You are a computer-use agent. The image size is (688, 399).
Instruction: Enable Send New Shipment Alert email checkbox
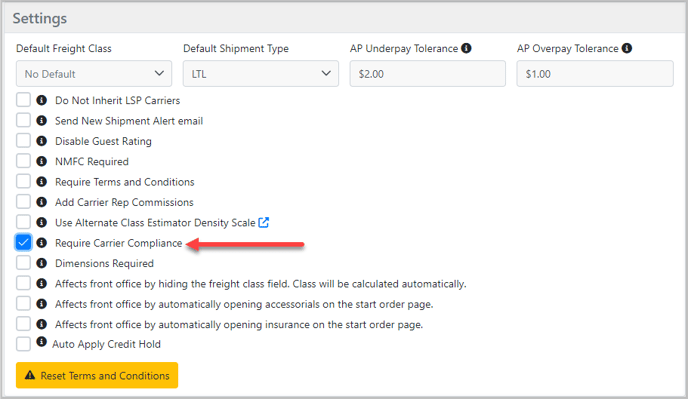point(23,120)
